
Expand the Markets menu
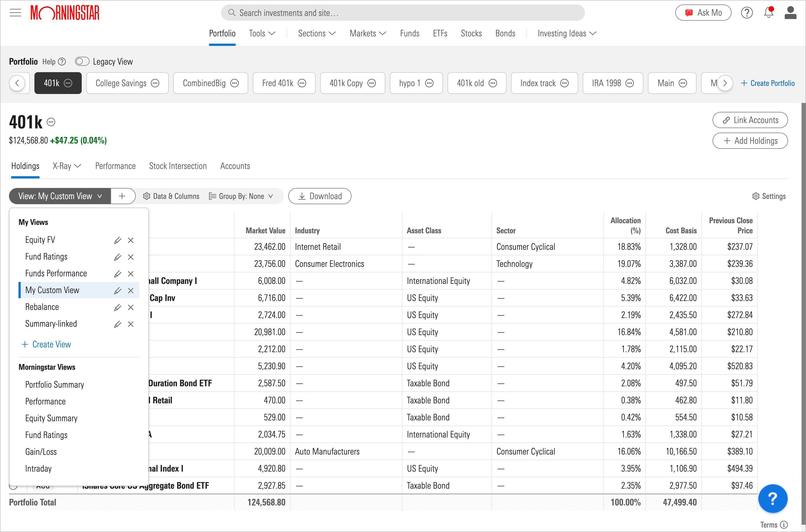click(x=368, y=33)
